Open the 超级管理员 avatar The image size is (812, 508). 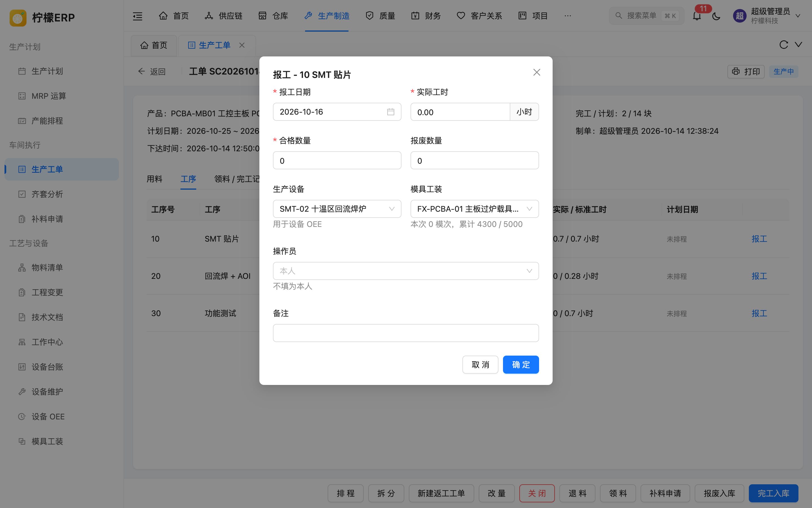click(x=740, y=16)
